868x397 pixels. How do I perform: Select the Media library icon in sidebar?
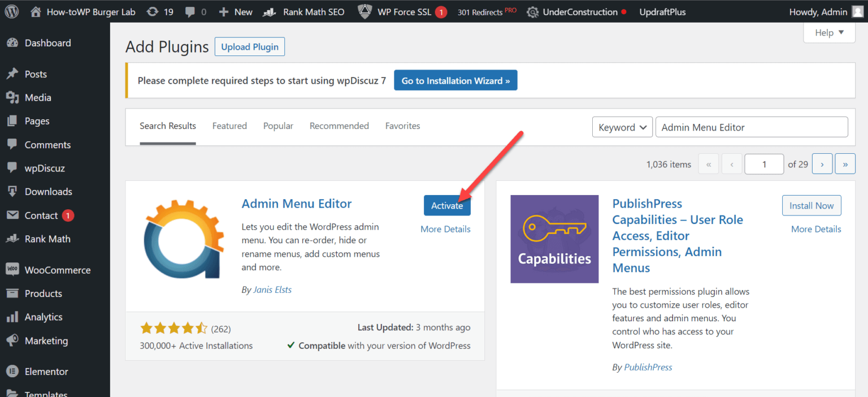(x=12, y=97)
